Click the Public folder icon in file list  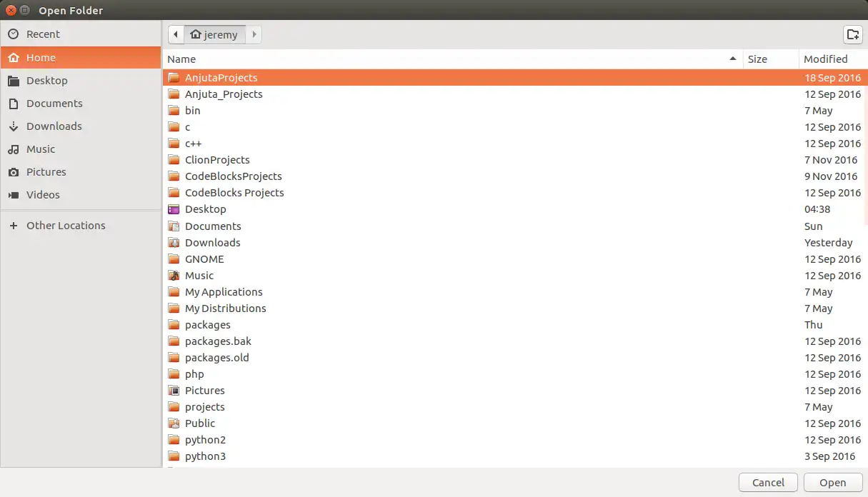point(174,423)
